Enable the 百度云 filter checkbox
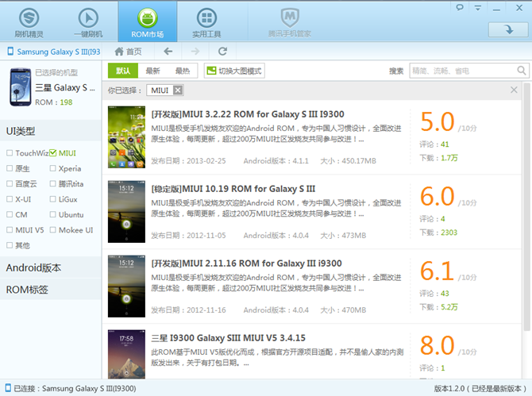532x396 pixels. click(10, 183)
